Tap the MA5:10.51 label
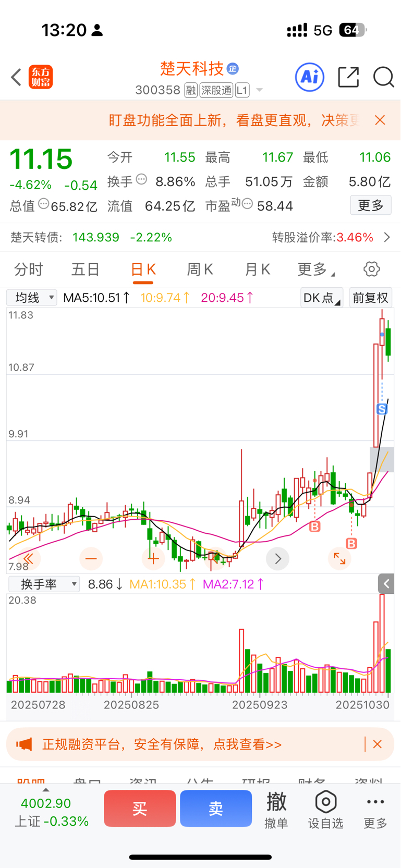This screenshot has width=401, height=868. (x=96, y=298)
